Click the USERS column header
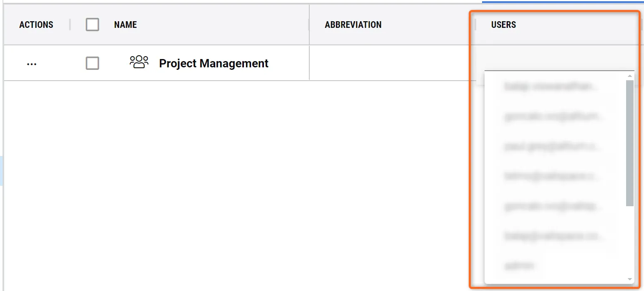This screenshot has height=291, width=644. point(503,25)
